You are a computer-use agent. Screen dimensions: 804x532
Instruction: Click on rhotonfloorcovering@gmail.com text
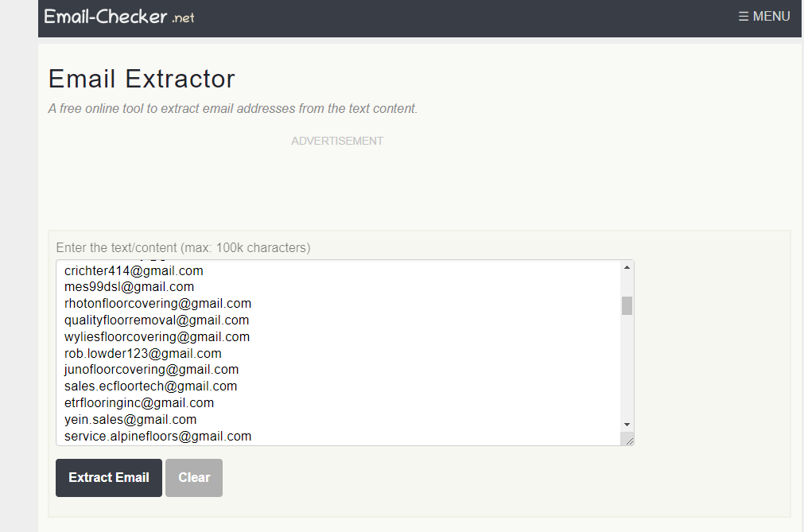click(x=157, y=304)
